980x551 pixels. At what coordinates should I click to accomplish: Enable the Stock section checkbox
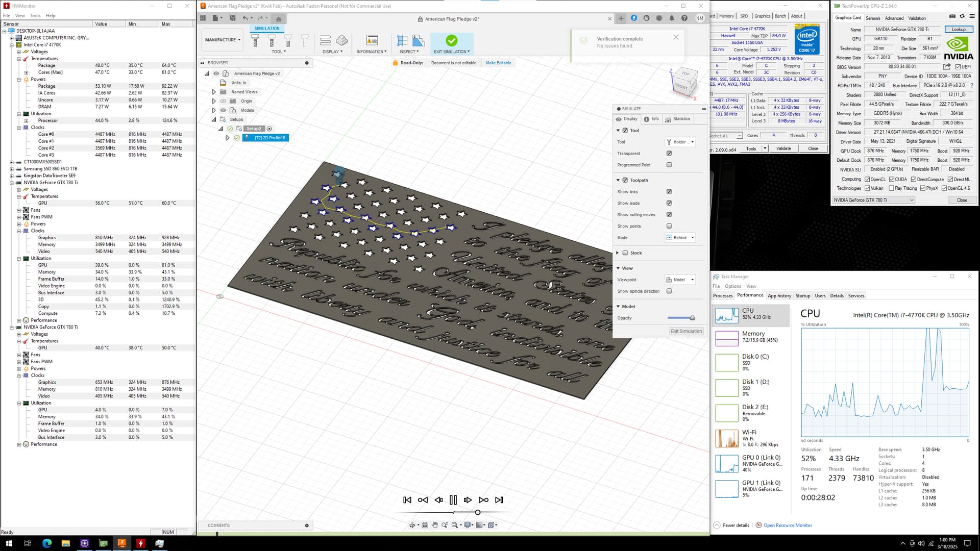[625, 253]
